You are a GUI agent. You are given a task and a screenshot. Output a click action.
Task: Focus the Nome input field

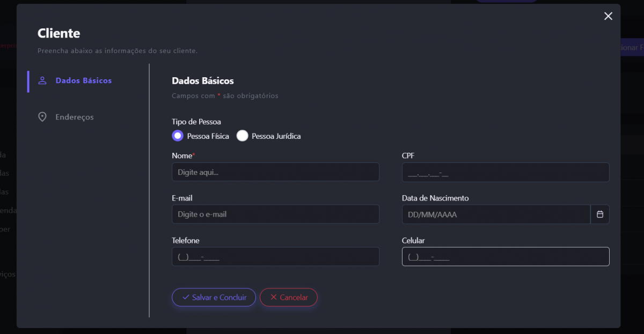click(x=275, y=172)
